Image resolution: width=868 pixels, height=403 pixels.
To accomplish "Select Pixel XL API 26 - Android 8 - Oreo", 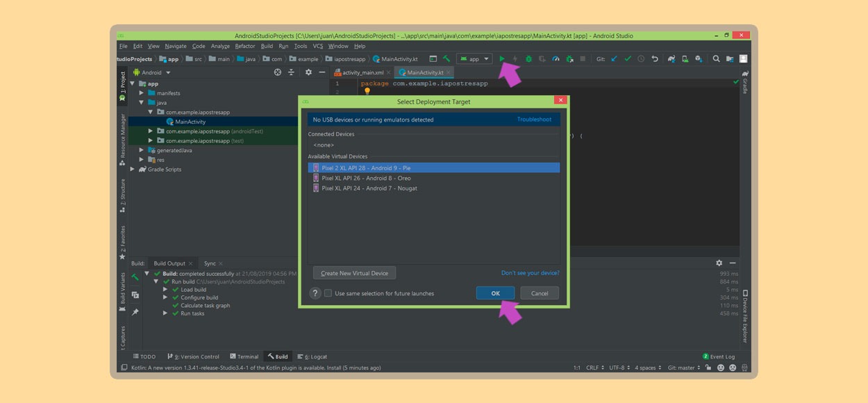I will pyautogui.click(x=434, y=178).
